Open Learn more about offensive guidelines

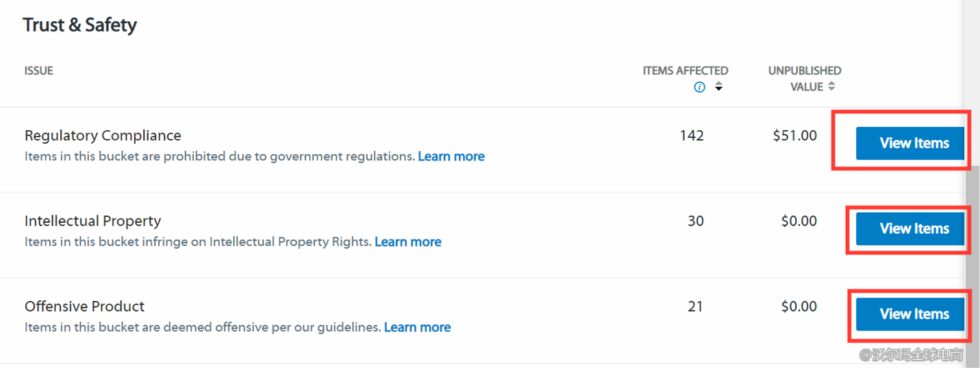pos(417,328)
